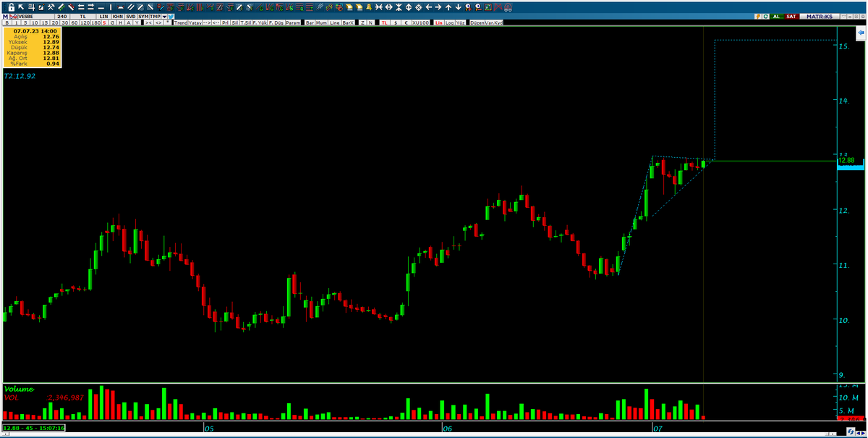Open the SYM menu

point(143,17)
